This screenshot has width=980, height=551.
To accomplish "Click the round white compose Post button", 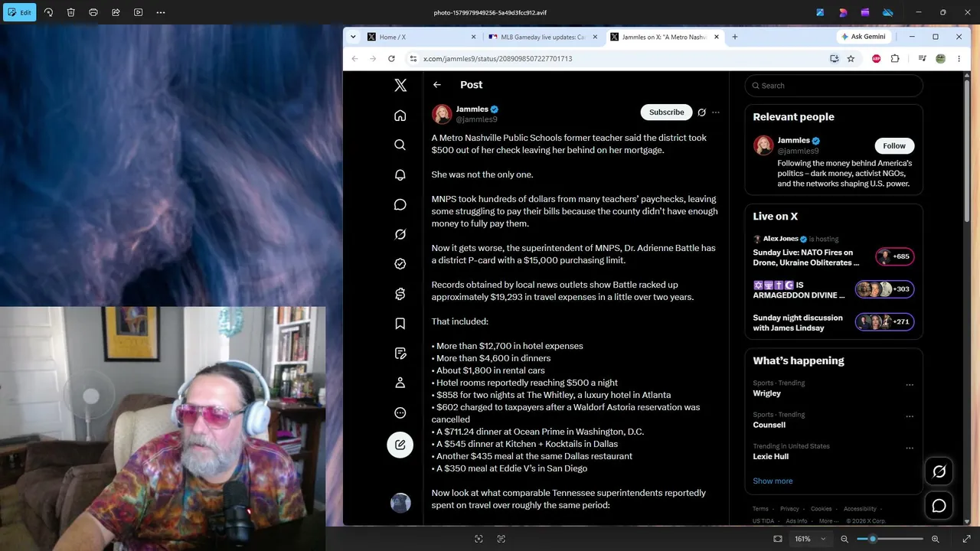I will click(400, 445).
